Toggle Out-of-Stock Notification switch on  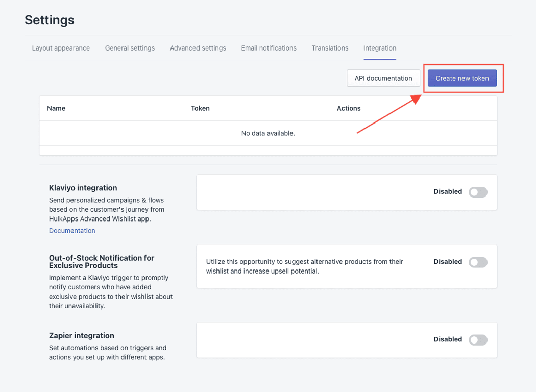coord(478,262)
